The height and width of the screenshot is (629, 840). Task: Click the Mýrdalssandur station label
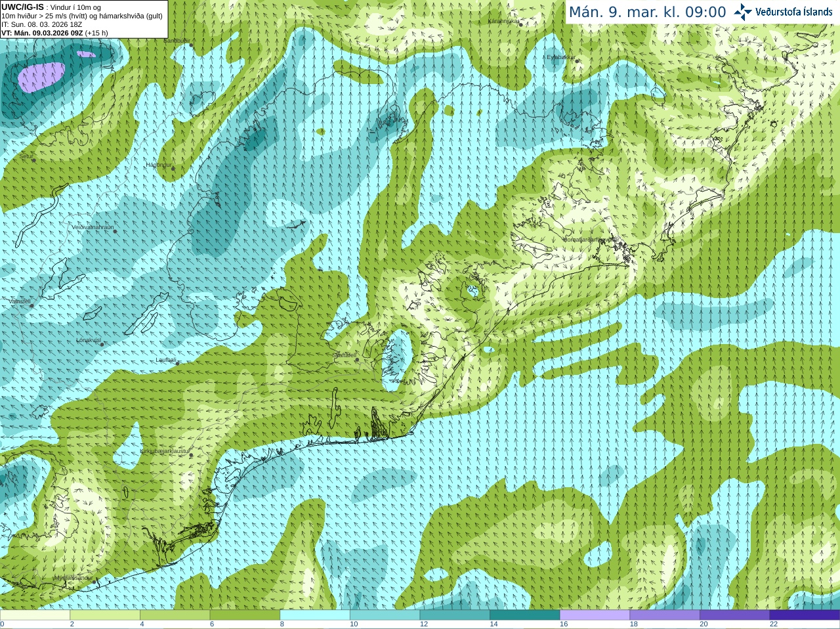(x=73, y=578)
